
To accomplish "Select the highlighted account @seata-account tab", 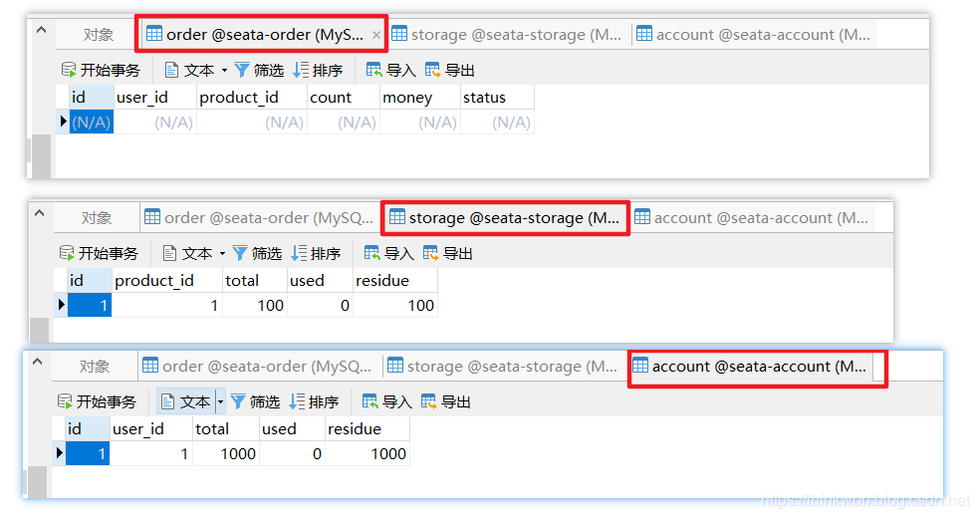I will coord(755,366).
